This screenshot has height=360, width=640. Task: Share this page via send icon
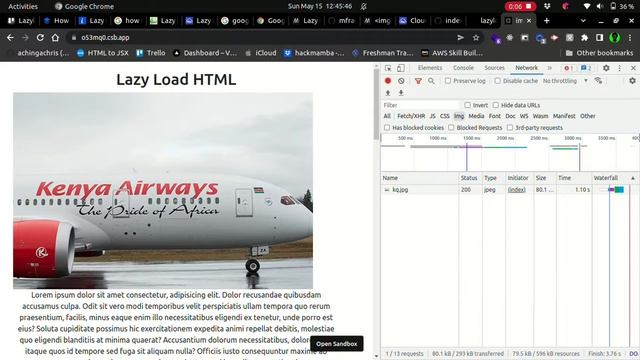click(461, 38)
